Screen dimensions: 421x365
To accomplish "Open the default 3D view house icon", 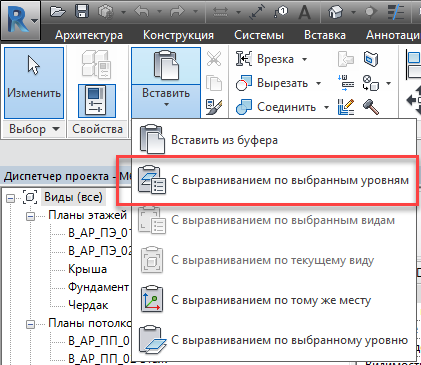I will (x=336, y=12).
